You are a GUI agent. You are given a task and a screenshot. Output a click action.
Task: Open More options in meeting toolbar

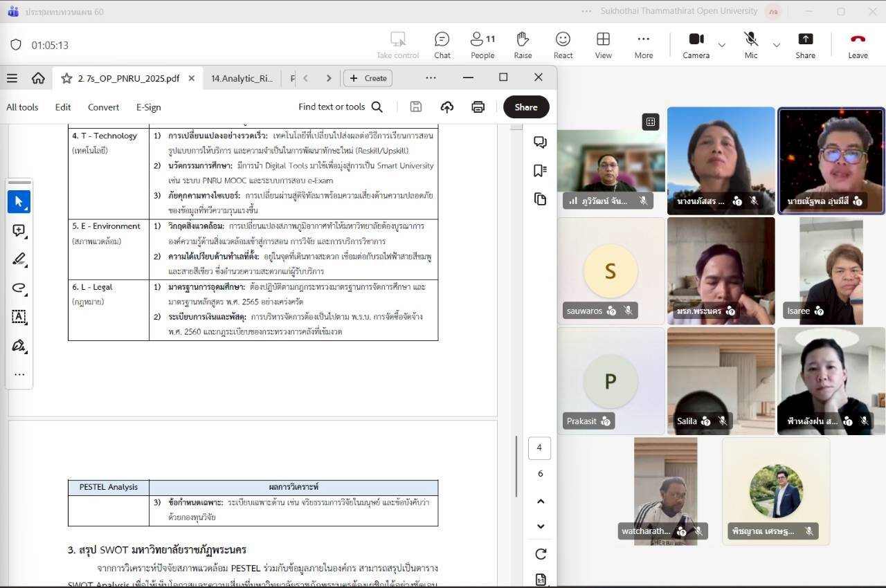643,45
